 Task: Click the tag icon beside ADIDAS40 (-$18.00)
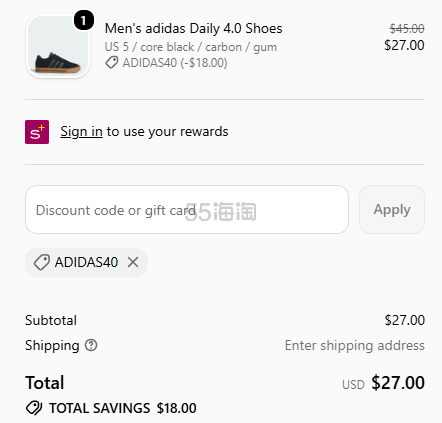point(112,63)
